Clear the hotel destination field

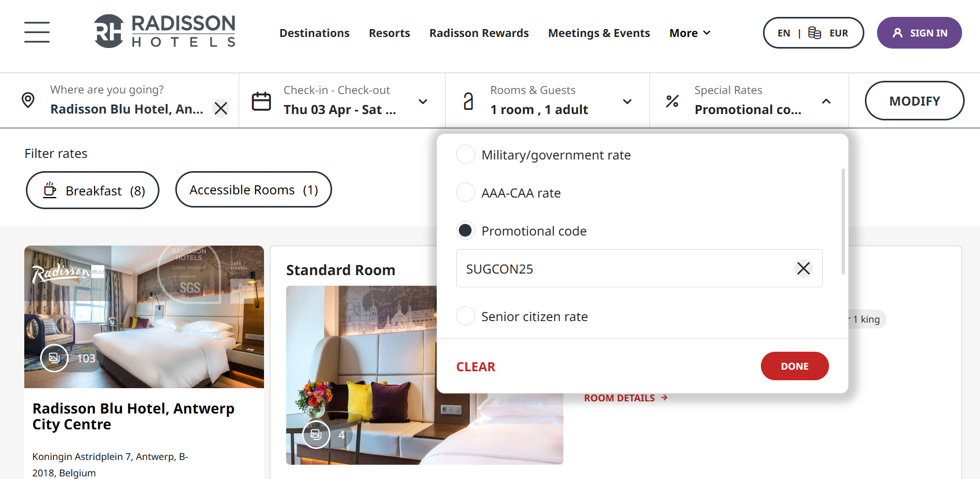tap(221, 108)
